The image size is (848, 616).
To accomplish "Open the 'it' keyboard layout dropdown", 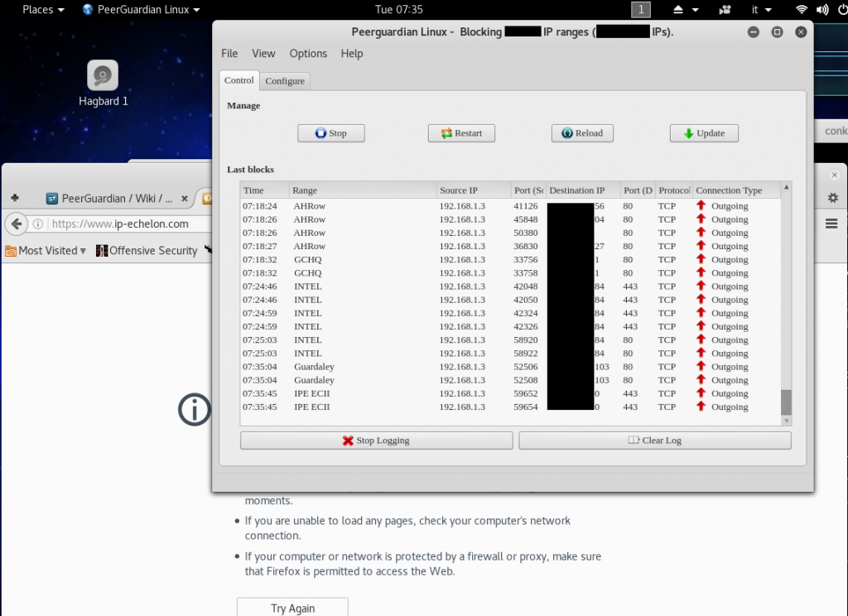I will pos(761,10).
